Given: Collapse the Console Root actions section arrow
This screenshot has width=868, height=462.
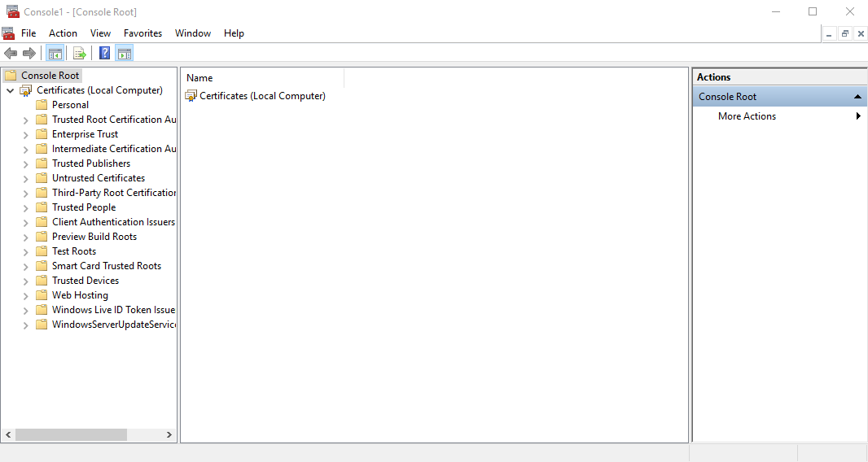Looking at the screenshot, I should pos(857,97).
